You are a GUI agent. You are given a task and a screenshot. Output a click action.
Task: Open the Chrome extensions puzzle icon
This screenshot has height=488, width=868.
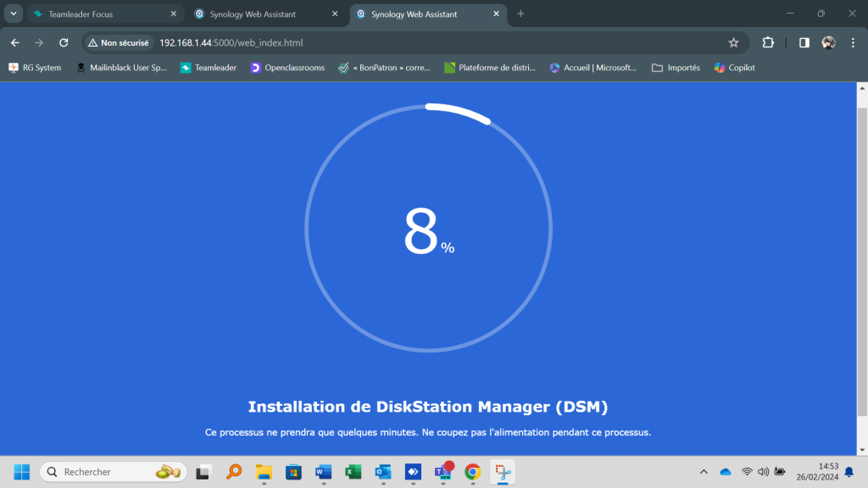[x=768, y=42]
